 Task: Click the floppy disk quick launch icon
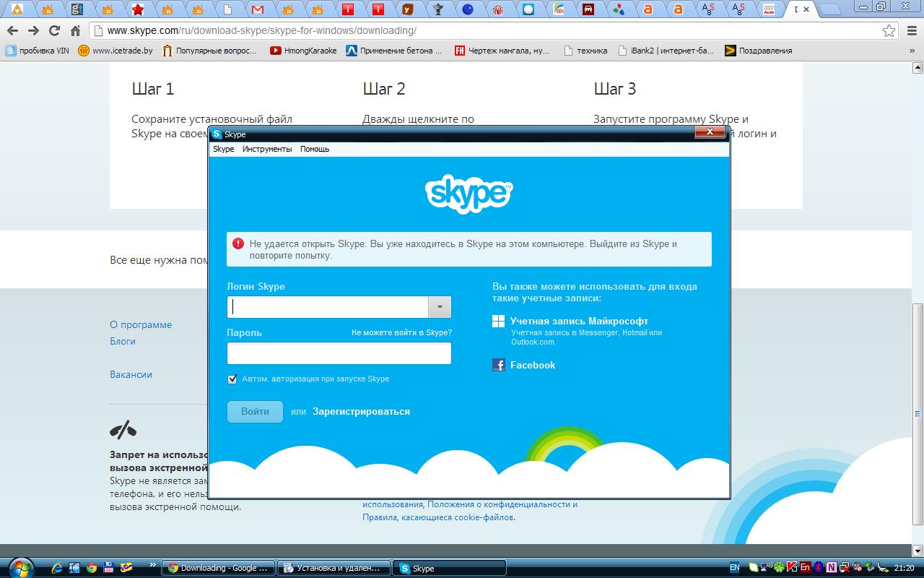click(109, 568)
